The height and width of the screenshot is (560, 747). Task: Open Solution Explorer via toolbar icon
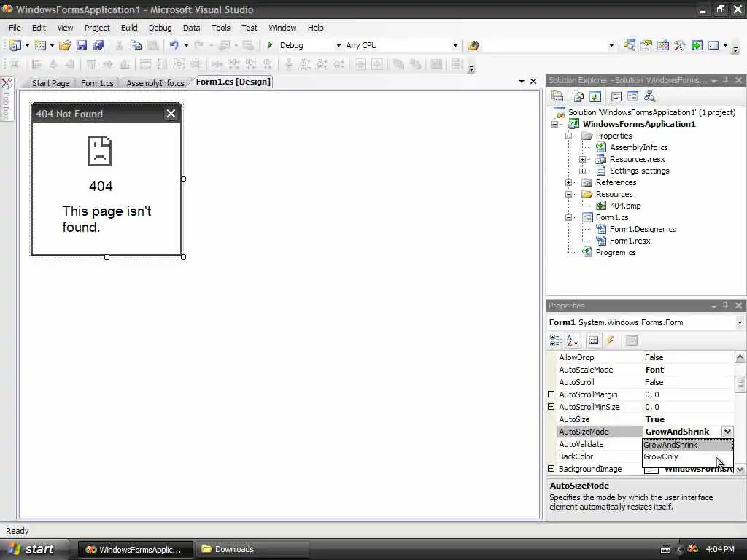[630, 45]
